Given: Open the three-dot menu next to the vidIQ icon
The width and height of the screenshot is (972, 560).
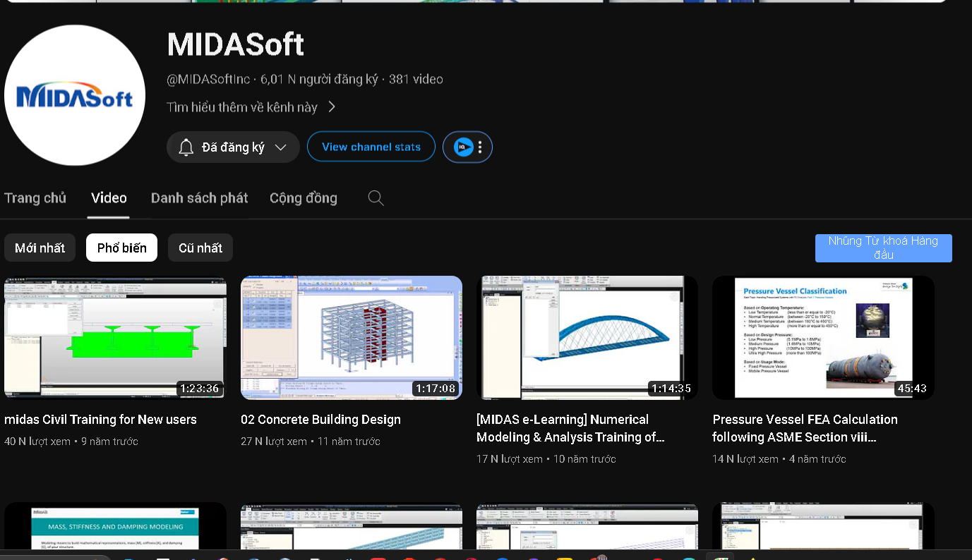Looking at the screenshot, I should [x=480, y=147].
